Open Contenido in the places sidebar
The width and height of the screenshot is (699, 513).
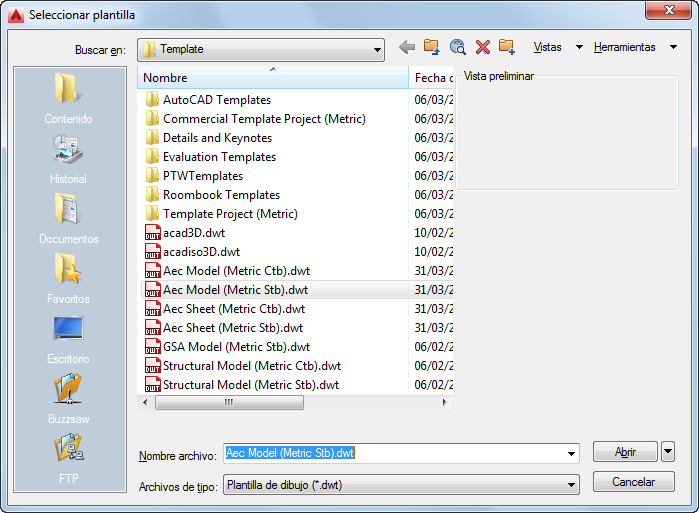point(68,98)
